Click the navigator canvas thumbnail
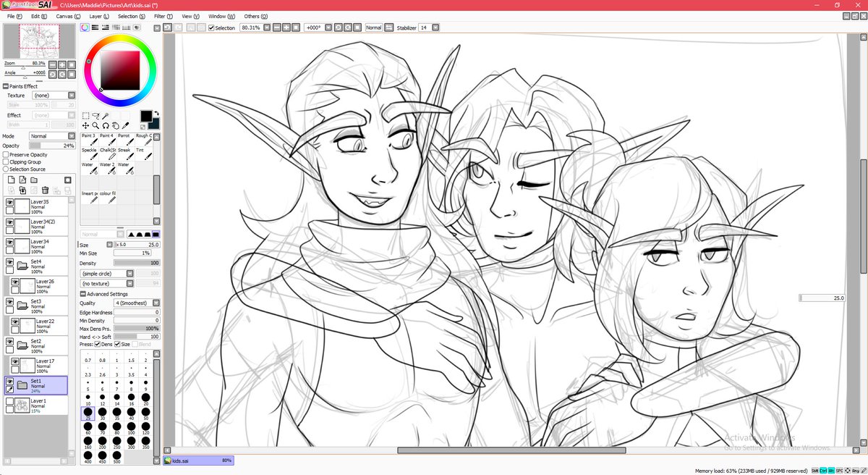Viewport: 868px width, 475px height. click(x=38, y=41)
